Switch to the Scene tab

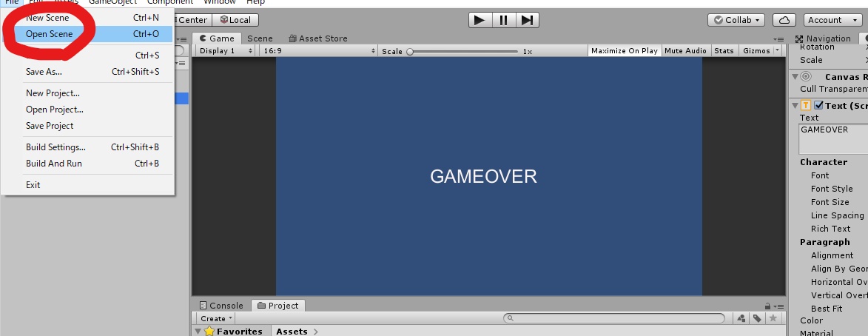tap(260, 38)
